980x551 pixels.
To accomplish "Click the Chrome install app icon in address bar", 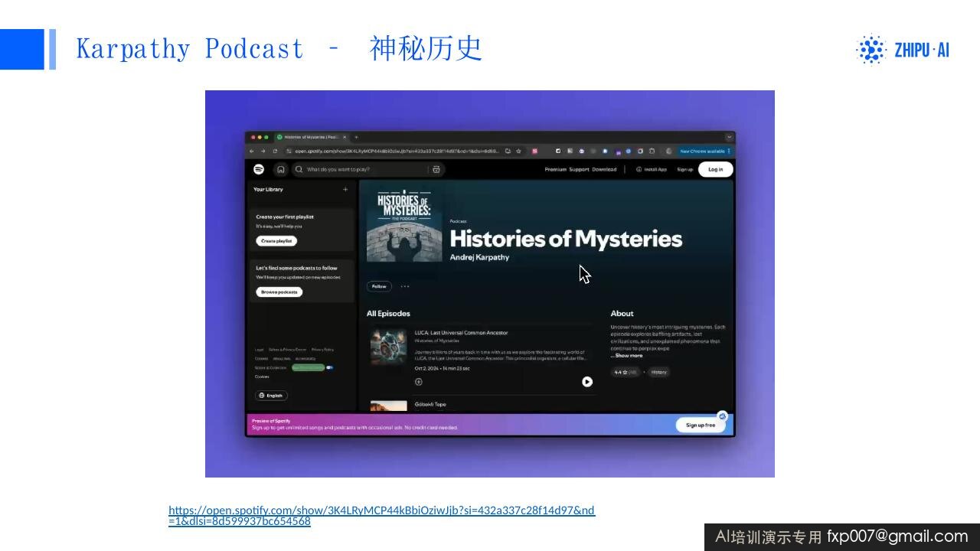I will (507, 151).
